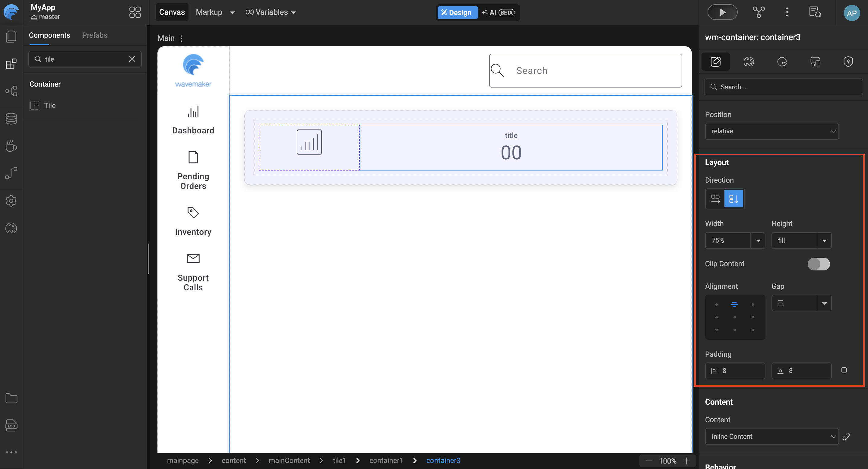
Task: Open the Databases panel in left sidebar
Action: [x=11, y=118]
